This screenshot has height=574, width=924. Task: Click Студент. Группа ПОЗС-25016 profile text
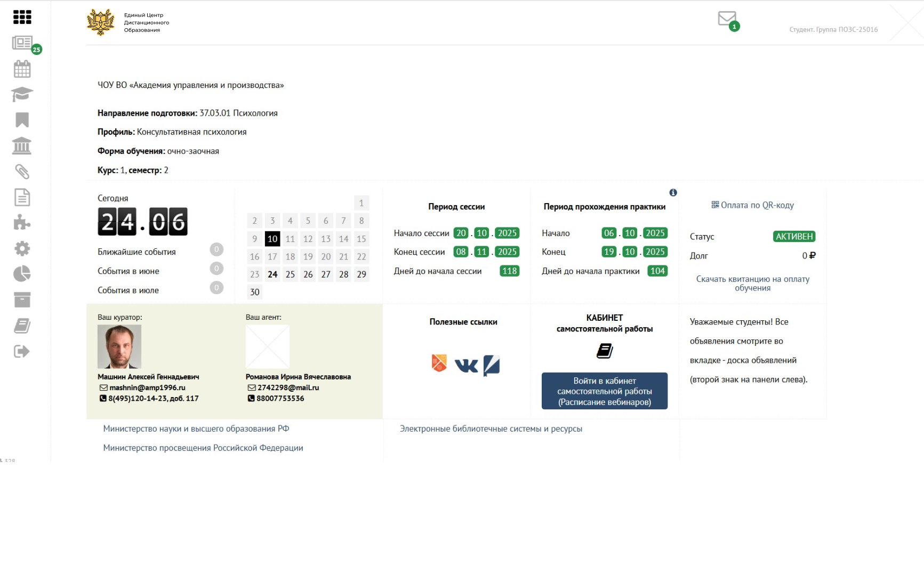(x=833, y=30)
